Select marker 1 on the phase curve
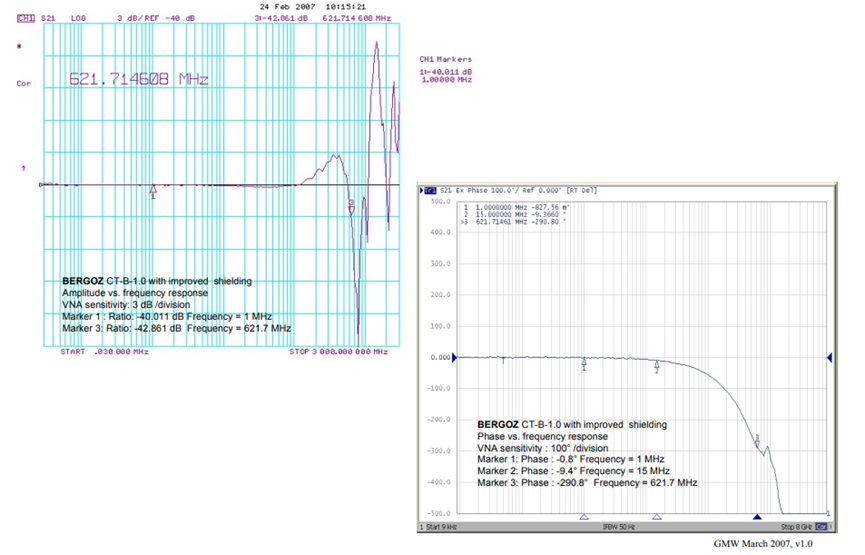 [584, 363]
